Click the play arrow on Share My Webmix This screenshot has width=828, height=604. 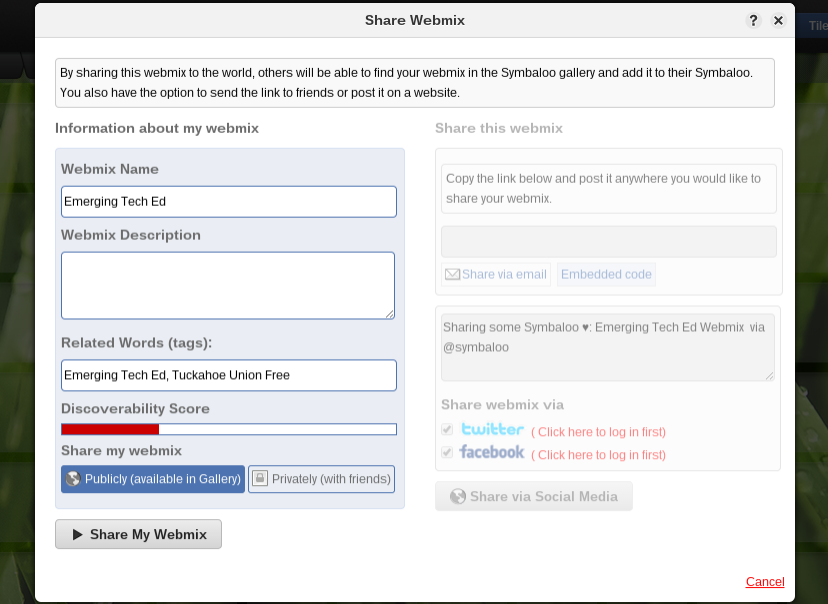pos(78,534)
